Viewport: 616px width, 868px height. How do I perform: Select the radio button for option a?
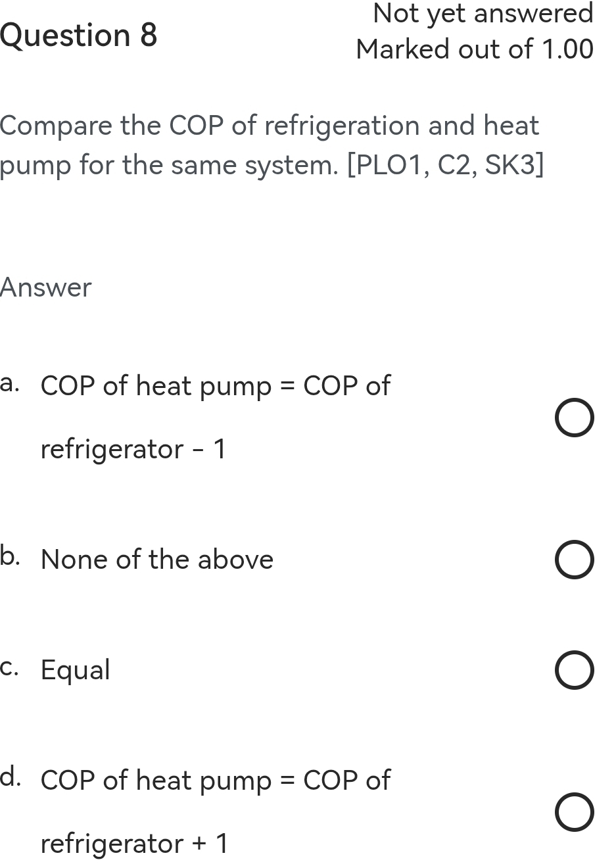click(x=574, y=417)
